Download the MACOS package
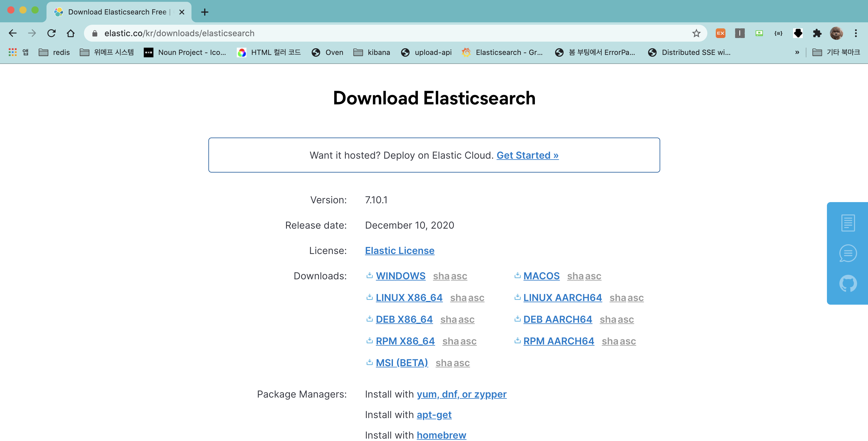Viewport: 868px width, 441px height. click(x=541, y=276)
